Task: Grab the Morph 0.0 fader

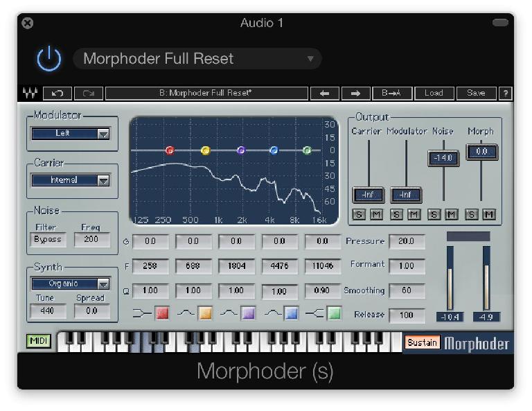Action: [482, 152]
